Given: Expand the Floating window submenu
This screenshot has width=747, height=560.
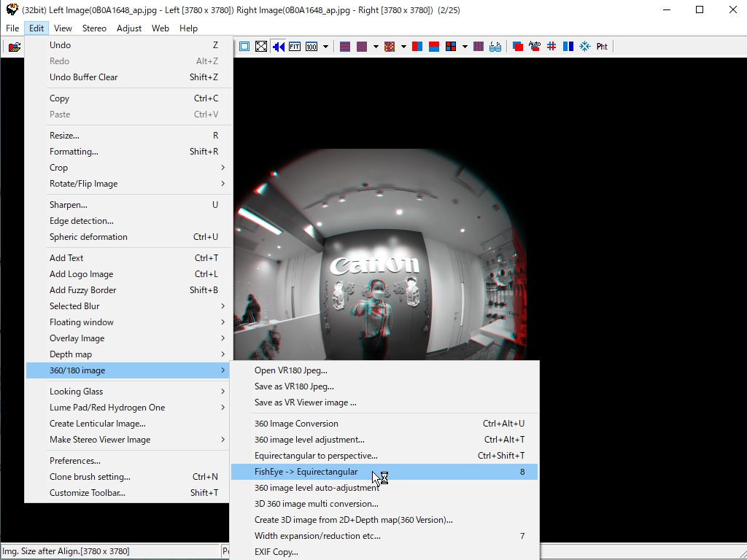Looking at the screenshot, I should tap(128, 322).
